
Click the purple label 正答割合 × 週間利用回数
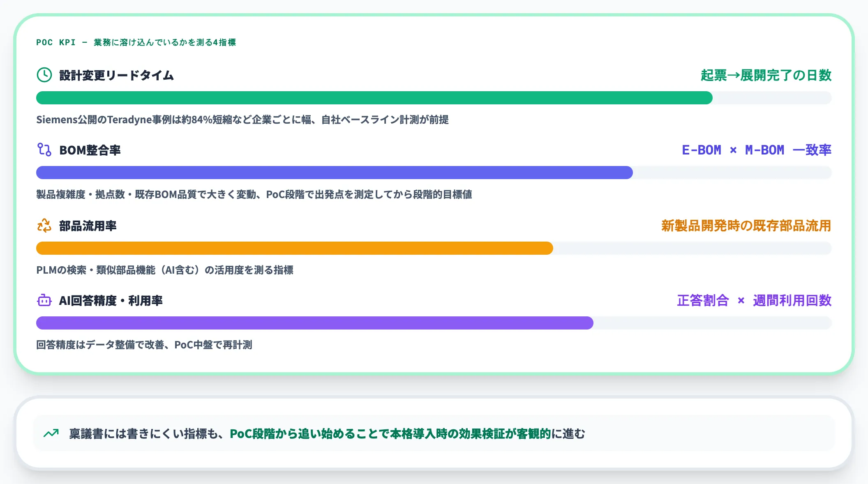coord(755,301)
